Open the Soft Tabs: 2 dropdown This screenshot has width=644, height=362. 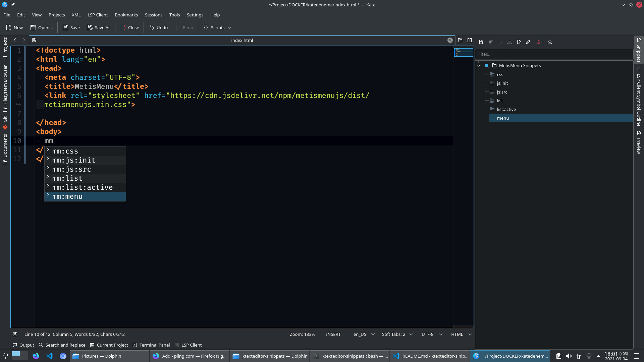(x=397, y=334)
